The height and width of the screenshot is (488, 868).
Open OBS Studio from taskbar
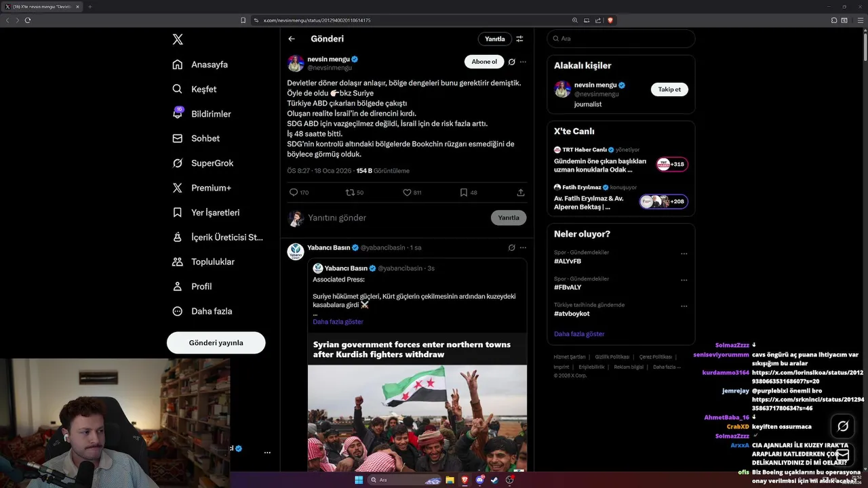pyautogui.click(x=509, y=480)
